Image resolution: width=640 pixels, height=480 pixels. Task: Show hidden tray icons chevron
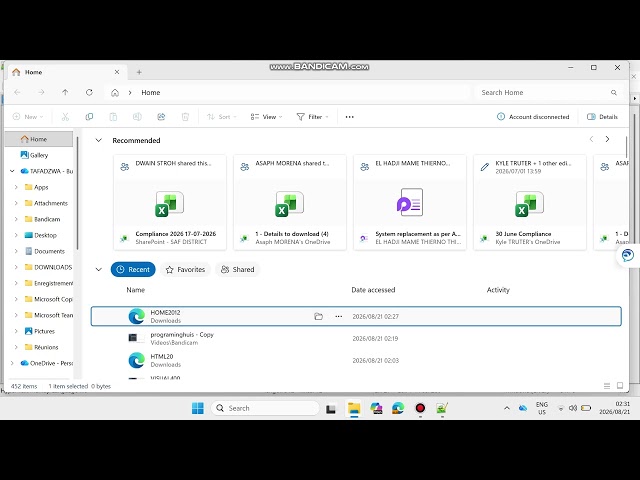point(507,408)
